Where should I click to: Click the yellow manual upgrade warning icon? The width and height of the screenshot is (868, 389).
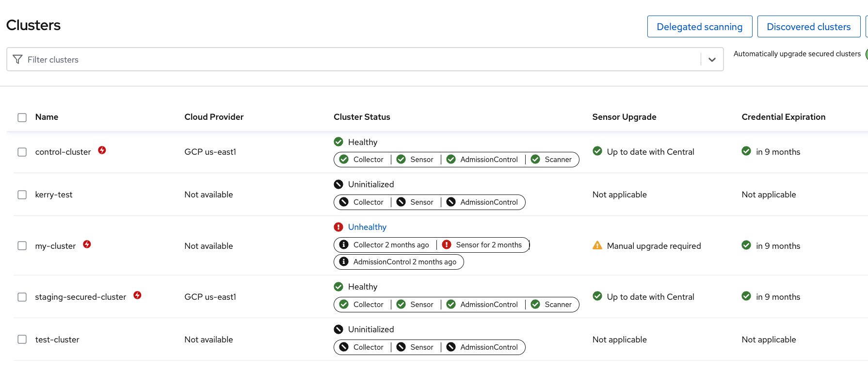(x=597, y=245)
